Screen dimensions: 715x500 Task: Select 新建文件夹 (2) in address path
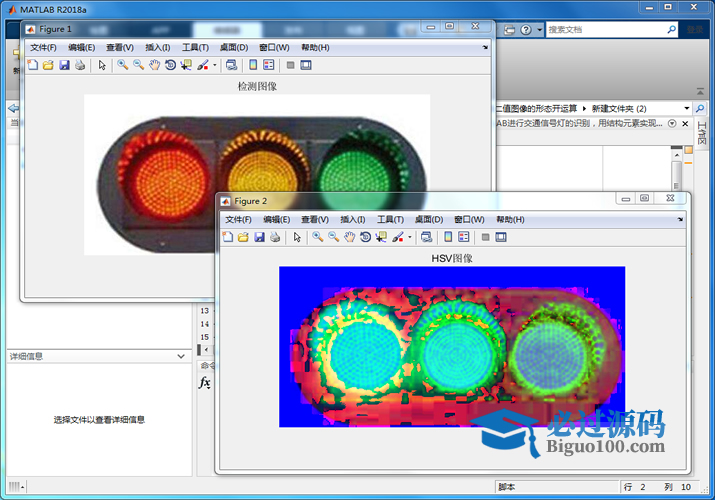tap(619, 108)
